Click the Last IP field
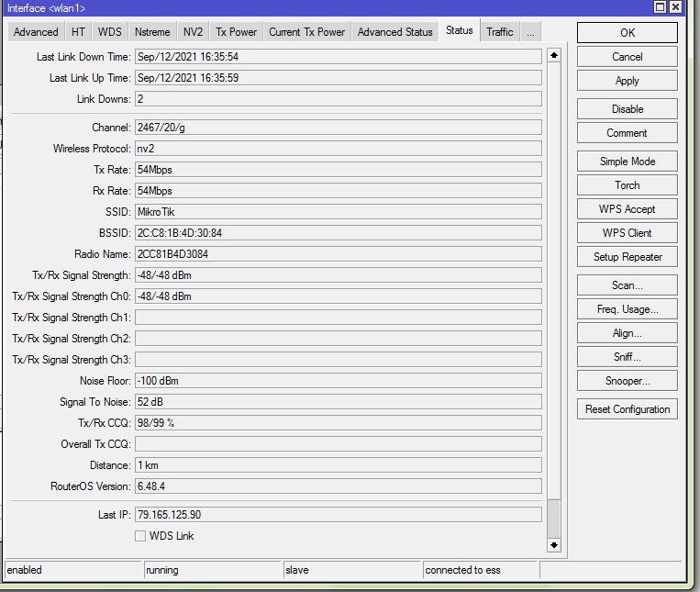Viewport: 700px width, 592px height. coord(339,515)
